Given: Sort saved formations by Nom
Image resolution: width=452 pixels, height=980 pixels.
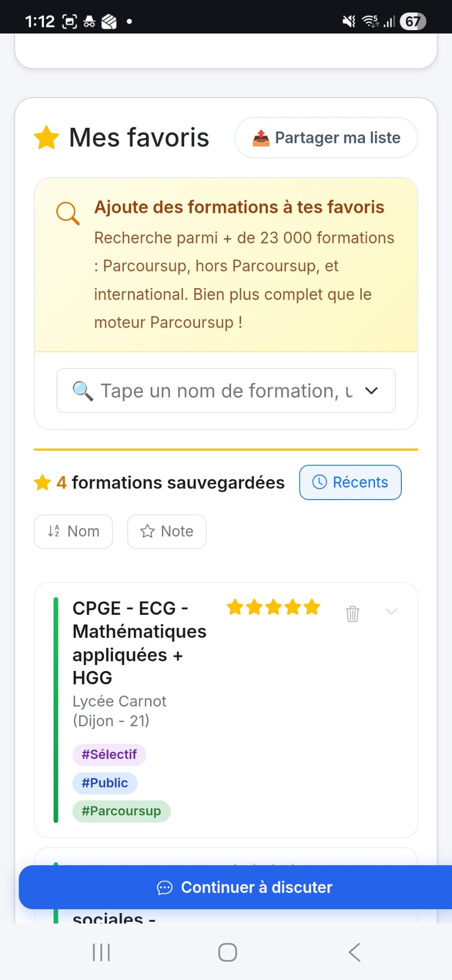Looking at the screenshot, I should (73, 532).
